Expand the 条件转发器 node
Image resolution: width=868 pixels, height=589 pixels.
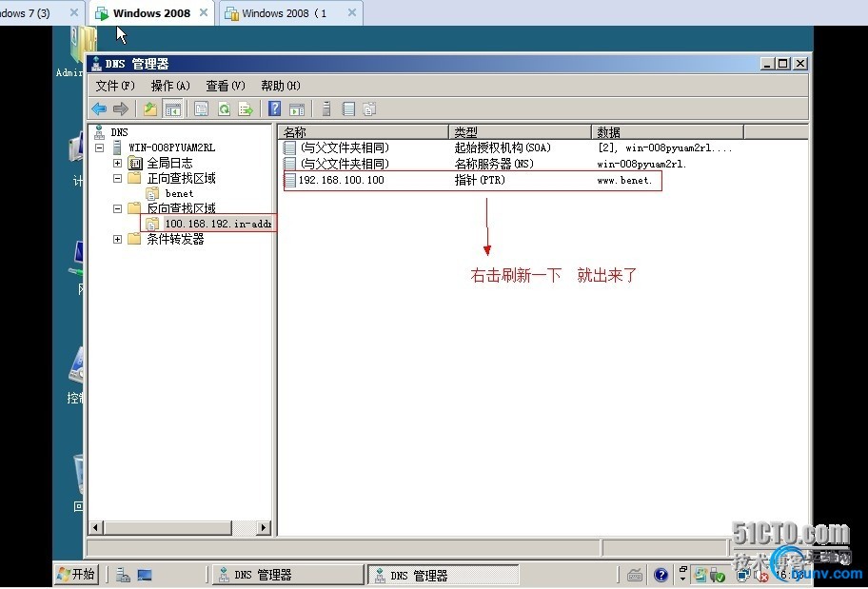[117, 239]
